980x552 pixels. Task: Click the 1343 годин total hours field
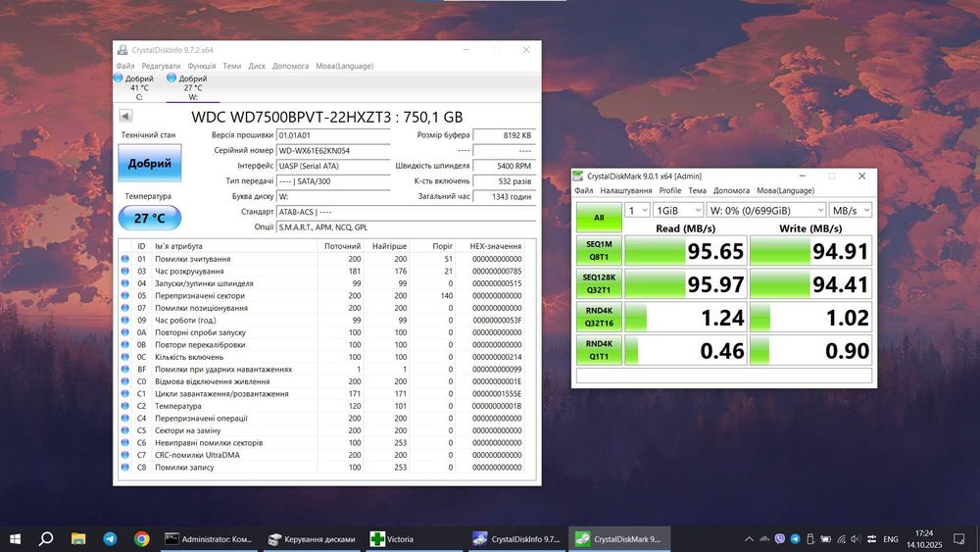pos(504,196)
